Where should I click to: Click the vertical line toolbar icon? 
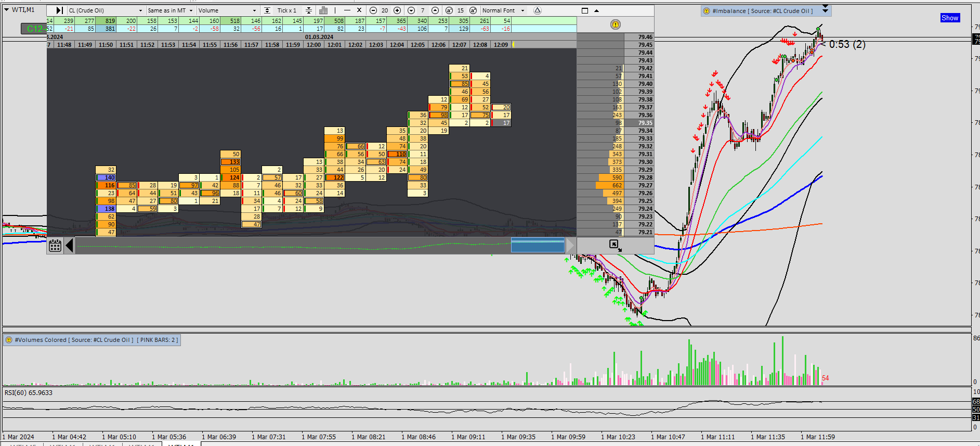tap(335, 10)
